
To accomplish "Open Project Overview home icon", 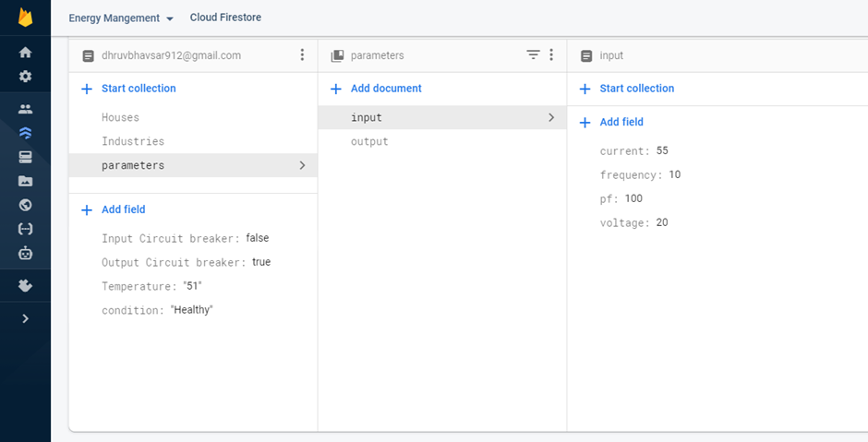I will click(x=25, y=53).
